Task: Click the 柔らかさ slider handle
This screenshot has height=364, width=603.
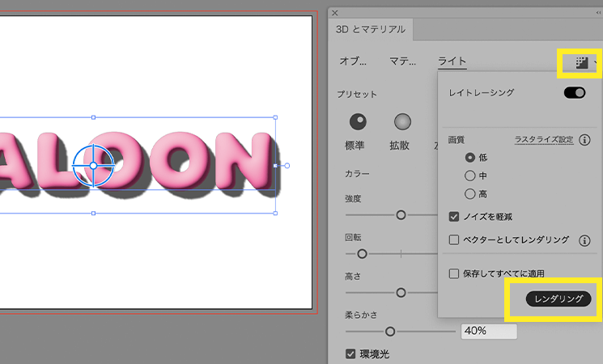Action: click(x=390, y=332)
